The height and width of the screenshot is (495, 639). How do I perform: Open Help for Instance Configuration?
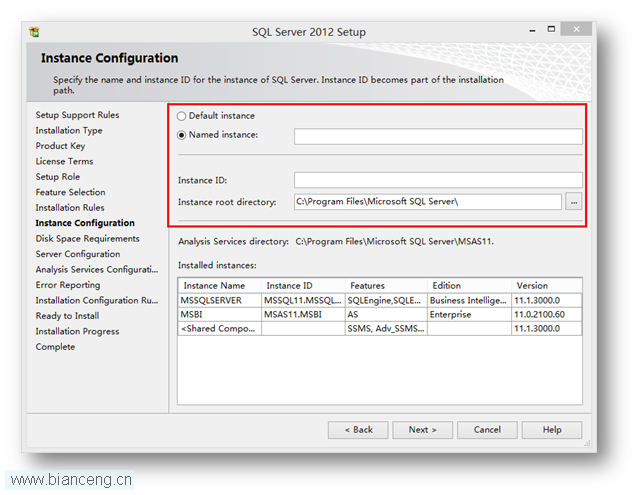coord(552,430)
